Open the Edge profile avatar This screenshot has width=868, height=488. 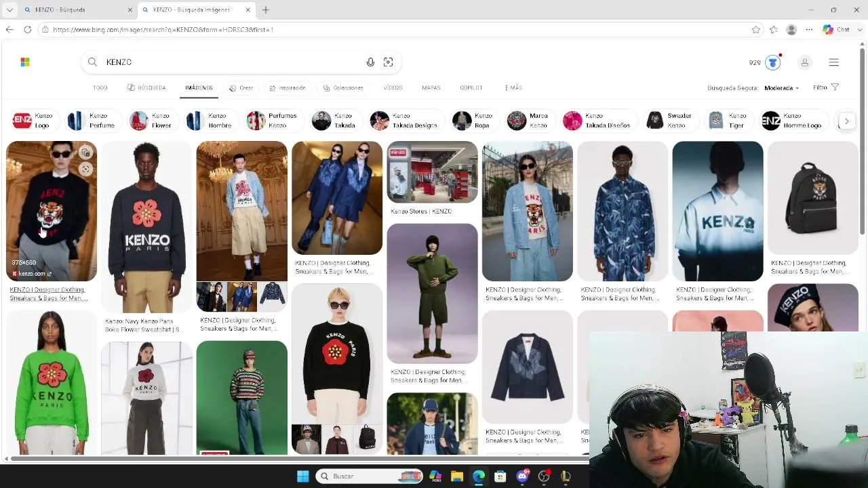click(x=791, y=30)
